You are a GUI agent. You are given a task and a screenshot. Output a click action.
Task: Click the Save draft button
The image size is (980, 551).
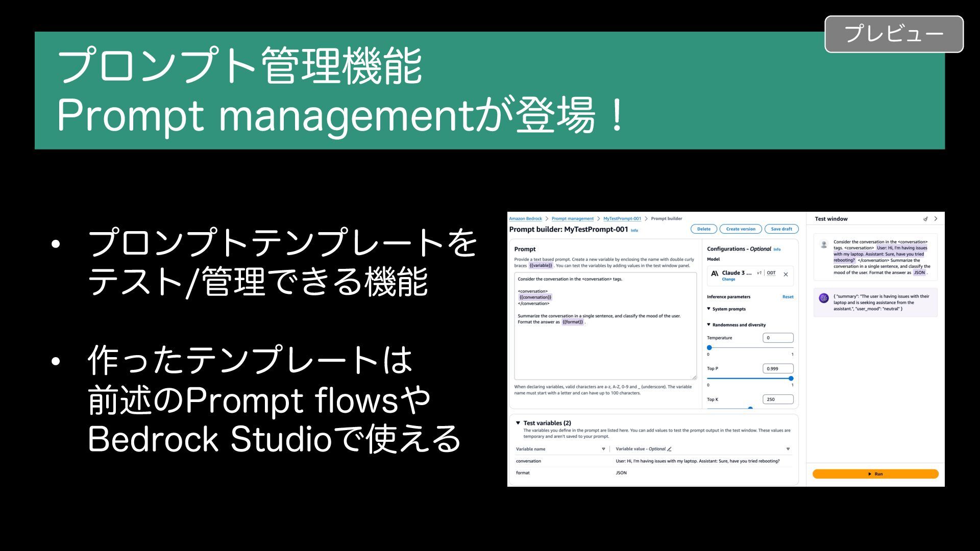pos(781,229)
